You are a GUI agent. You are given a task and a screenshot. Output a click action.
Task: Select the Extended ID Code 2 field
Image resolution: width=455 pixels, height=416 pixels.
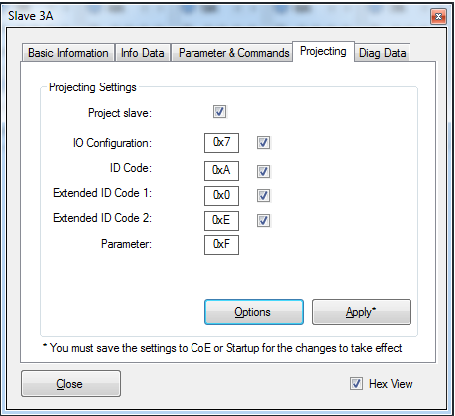[221, 220]
